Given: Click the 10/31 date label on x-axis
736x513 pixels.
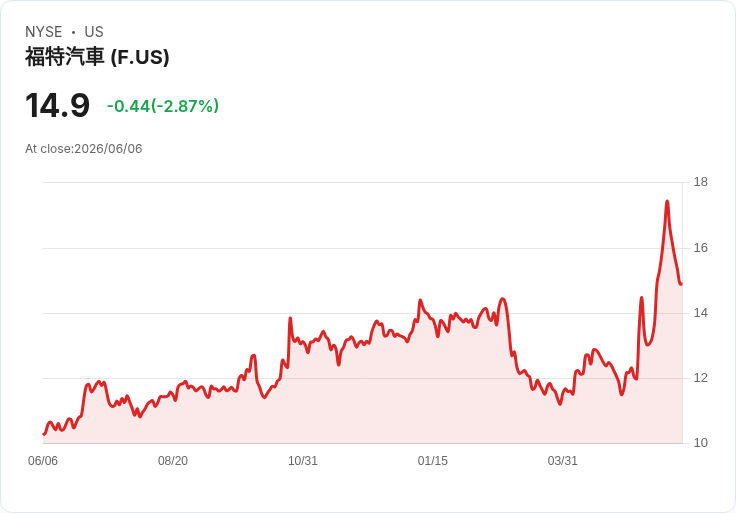Looking at the screenshot, I should pyautogui.click(x=303, y=461).
